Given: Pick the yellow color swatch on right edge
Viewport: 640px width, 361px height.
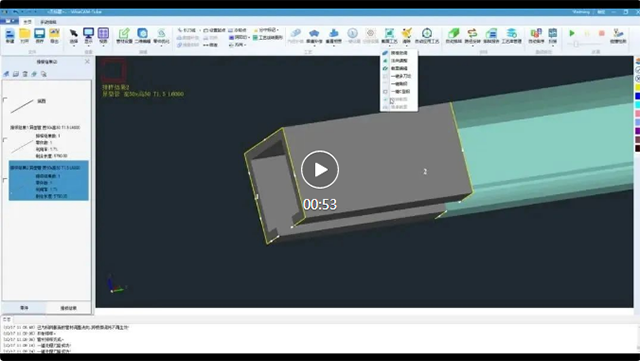Looking at the screenshot, I should tap(637, 87).
